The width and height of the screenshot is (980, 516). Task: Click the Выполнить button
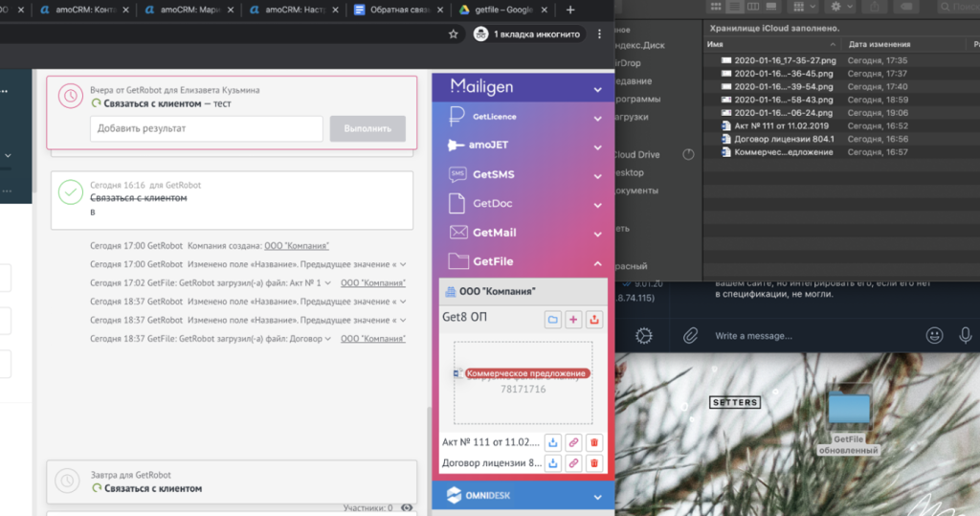point(367,128)
